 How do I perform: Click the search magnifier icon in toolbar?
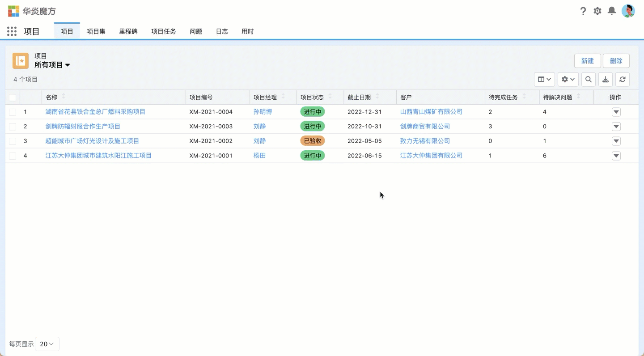point(589,80)
